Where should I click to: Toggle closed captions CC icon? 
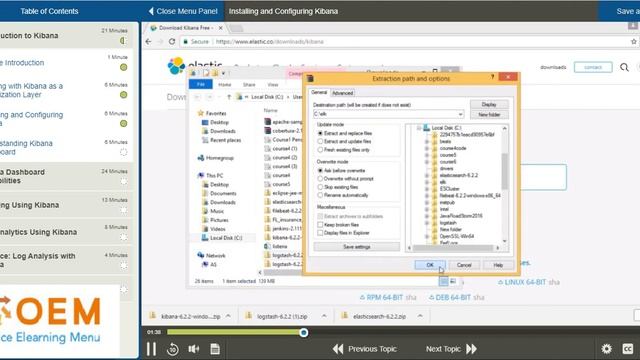tap(628, 349)
